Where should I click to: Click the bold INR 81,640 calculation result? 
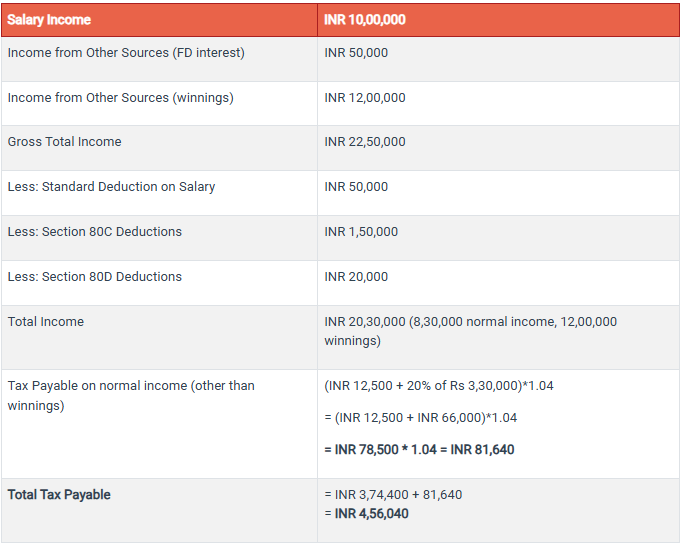482,450
